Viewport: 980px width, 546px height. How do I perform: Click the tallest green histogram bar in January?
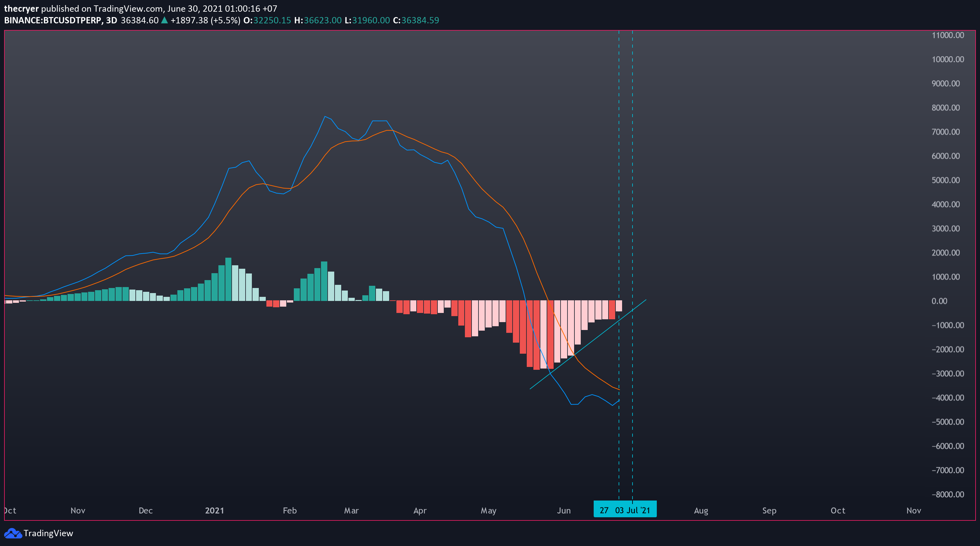[228, 279]
